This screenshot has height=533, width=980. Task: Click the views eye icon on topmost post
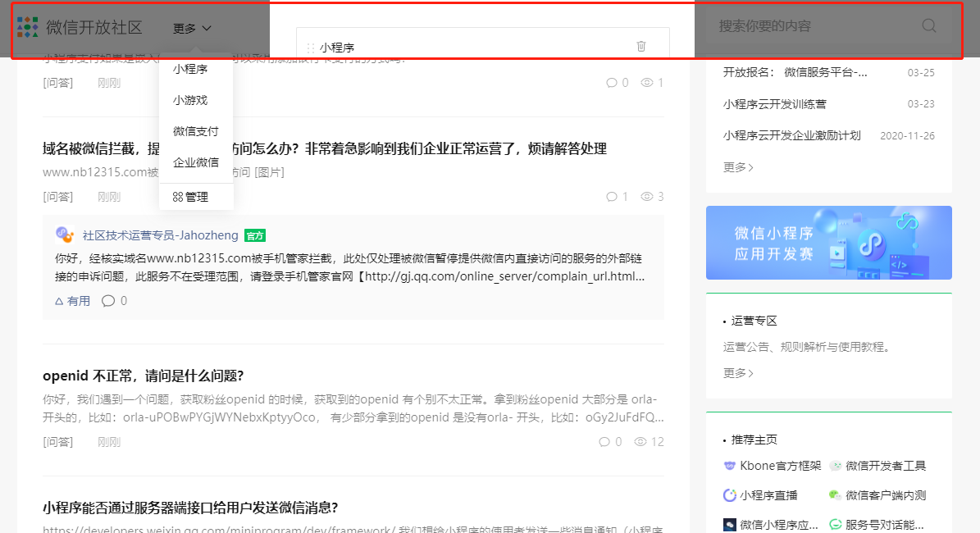coord(647,83)
